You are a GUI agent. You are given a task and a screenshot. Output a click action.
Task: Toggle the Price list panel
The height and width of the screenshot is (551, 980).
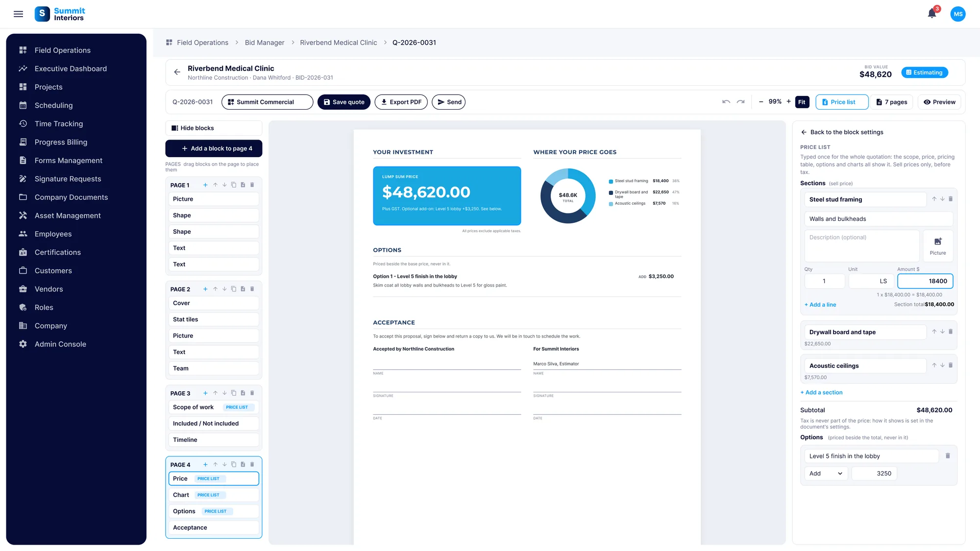(x=842, y=102)
